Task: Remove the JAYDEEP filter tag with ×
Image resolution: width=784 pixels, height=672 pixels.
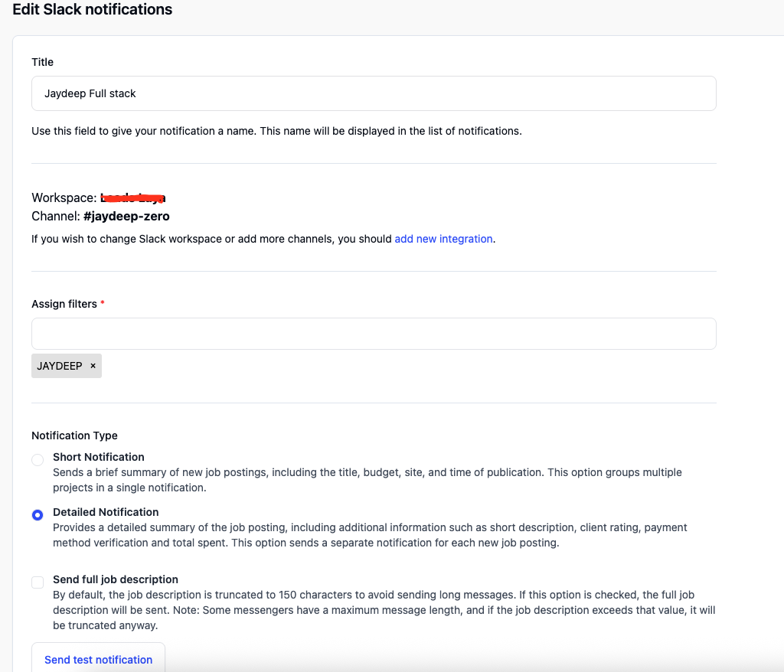Action: pos(93,366)
